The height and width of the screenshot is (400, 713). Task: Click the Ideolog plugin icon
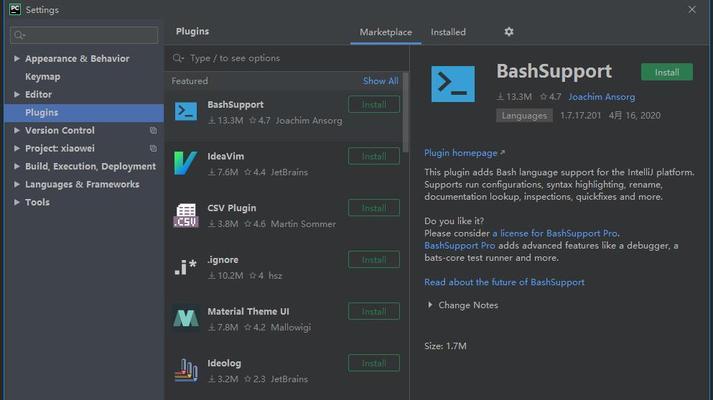tap(186, 370)
